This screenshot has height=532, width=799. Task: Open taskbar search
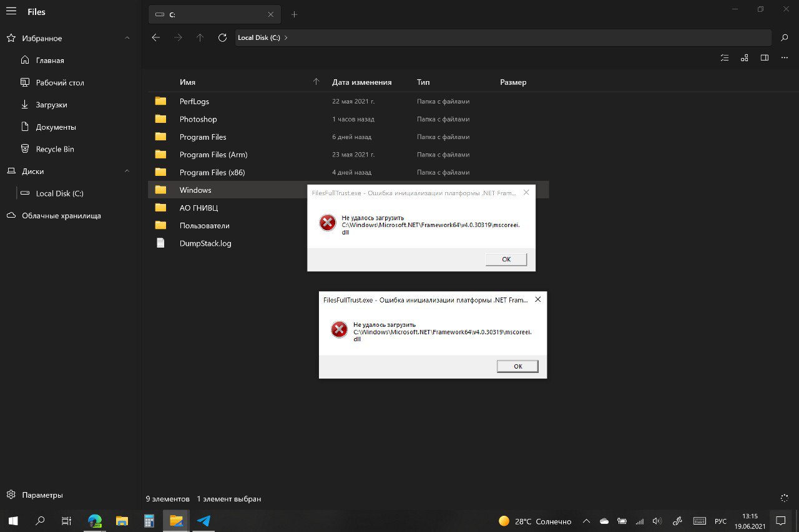[x=40, y=521]
